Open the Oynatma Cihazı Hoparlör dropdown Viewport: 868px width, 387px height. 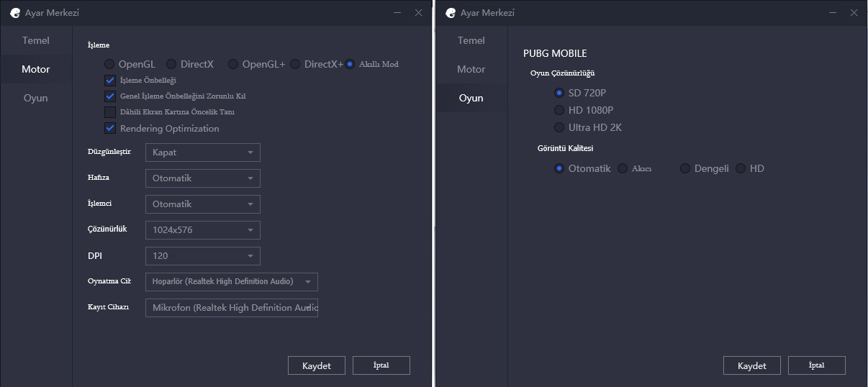[232, 282]
